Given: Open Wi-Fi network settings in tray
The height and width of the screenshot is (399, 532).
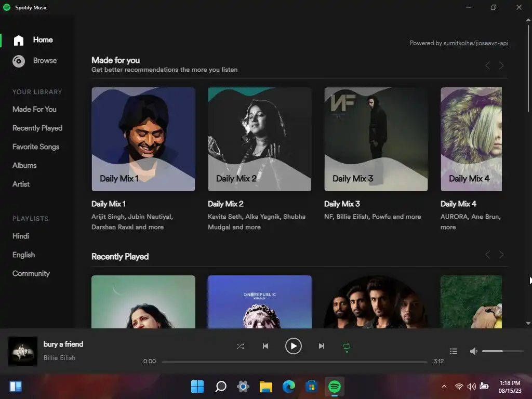Looking at the screenshot, I should click(459, 387).
